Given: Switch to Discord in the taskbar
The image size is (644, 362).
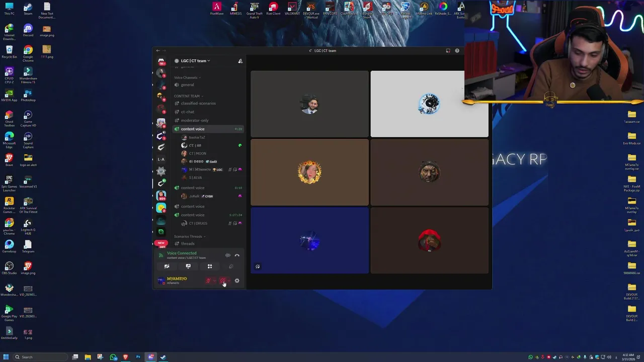Looking at the screenshot, I should tap(151, 357).
